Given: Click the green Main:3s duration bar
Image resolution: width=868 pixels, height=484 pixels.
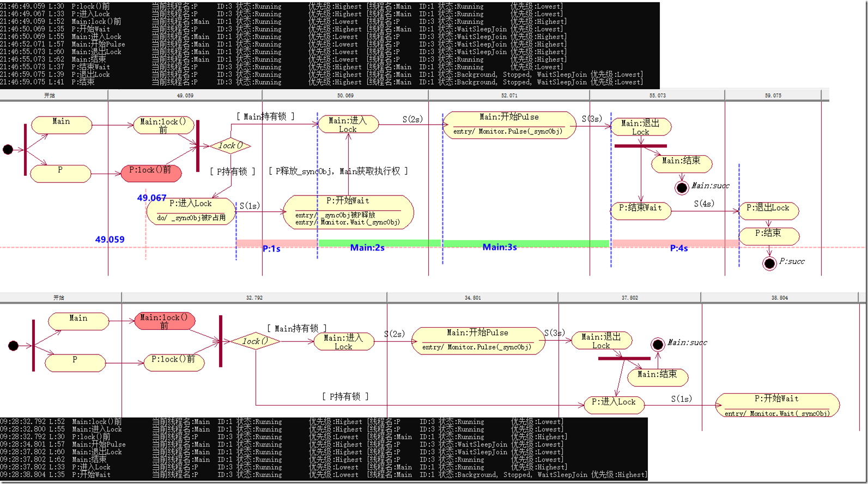Looking at the screenshot, I should [x=526, y=244].
